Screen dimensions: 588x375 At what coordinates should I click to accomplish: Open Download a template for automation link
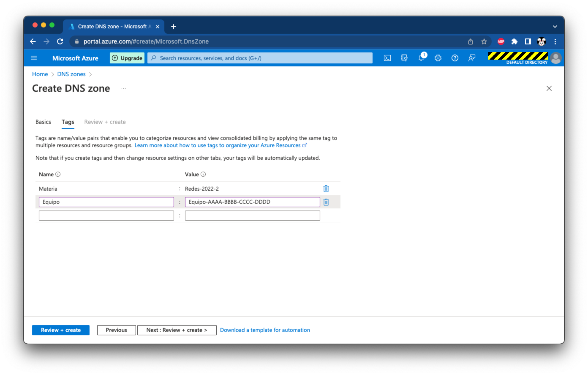[x=265, y=330]
